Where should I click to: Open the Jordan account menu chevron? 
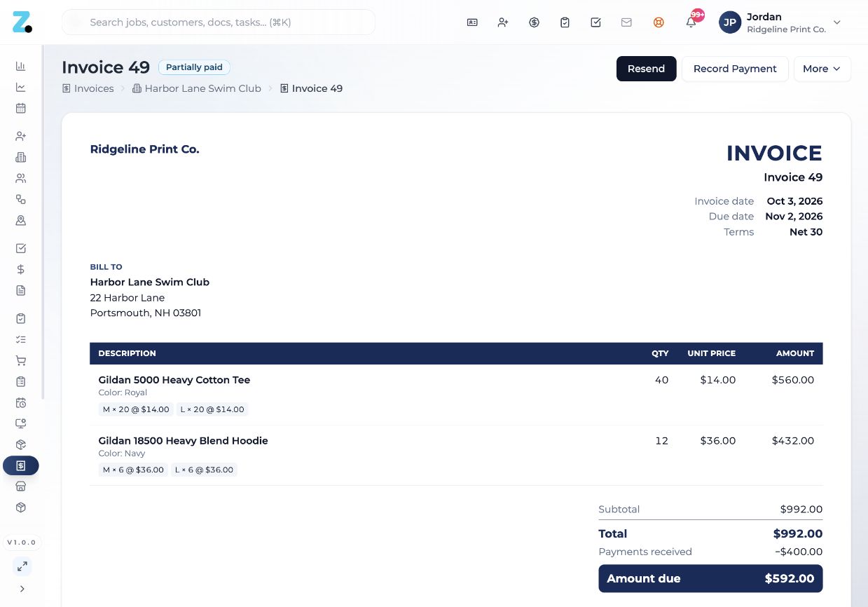pos(836,22)
